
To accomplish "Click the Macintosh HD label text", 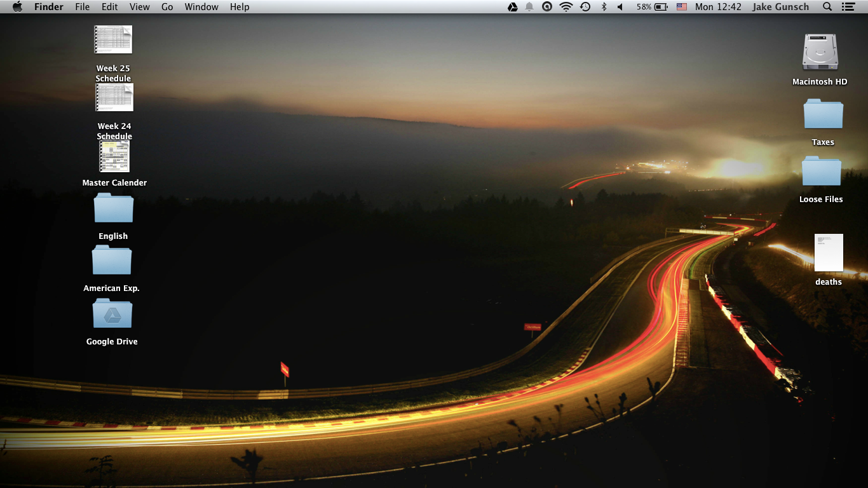I will pos(820,82).
